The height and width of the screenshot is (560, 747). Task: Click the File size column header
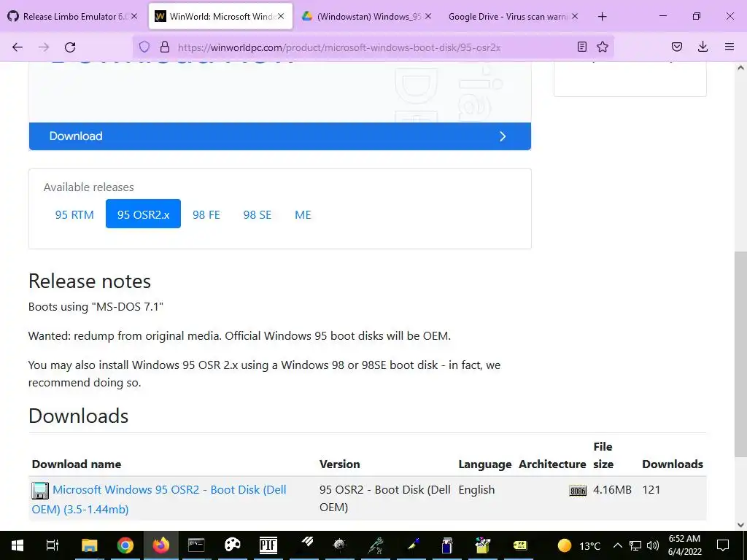pos(603,455)
